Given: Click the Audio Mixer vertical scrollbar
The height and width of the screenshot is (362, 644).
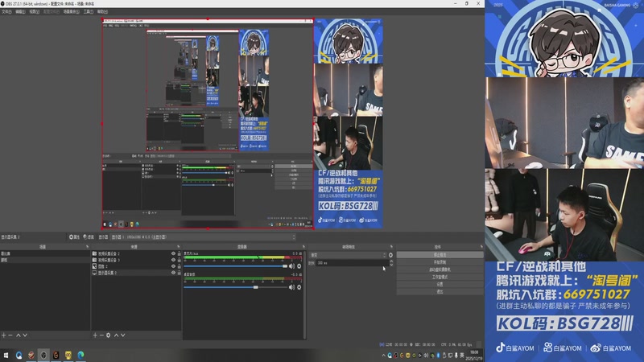Looking at the screenshot, I should 304,294.
